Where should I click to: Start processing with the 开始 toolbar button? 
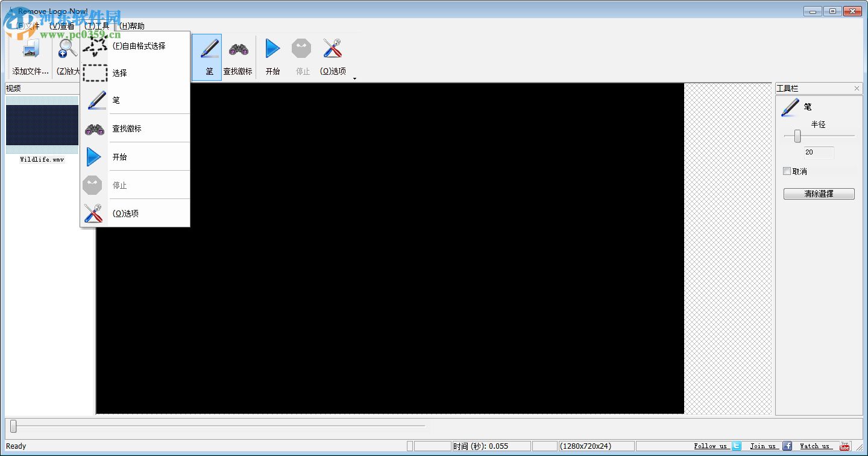(272, 57)
